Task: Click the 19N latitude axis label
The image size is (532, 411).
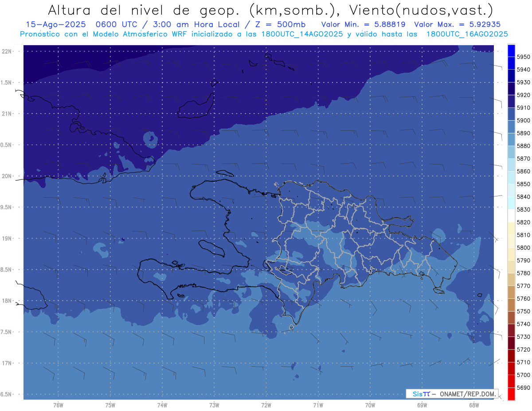Action: [8, 239]
